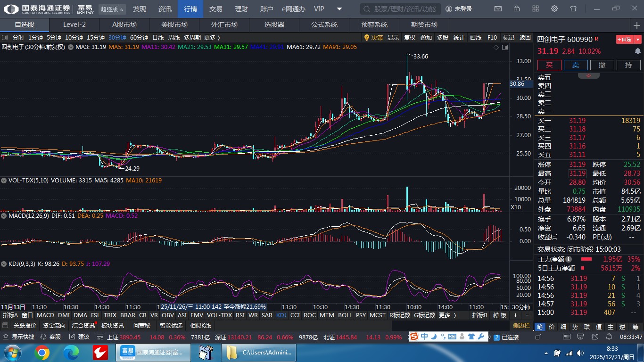The height and width of the screenshot is (362, 644).
Task: Expand 更多 timeframe options in period bar
Action: pos(212,38)
